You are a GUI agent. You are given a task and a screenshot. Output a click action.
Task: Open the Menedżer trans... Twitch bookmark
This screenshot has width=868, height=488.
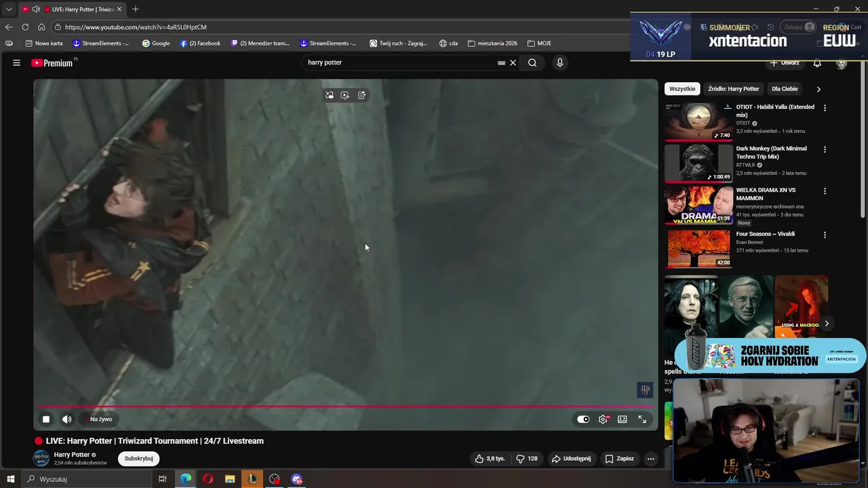(x=260, y=43)
